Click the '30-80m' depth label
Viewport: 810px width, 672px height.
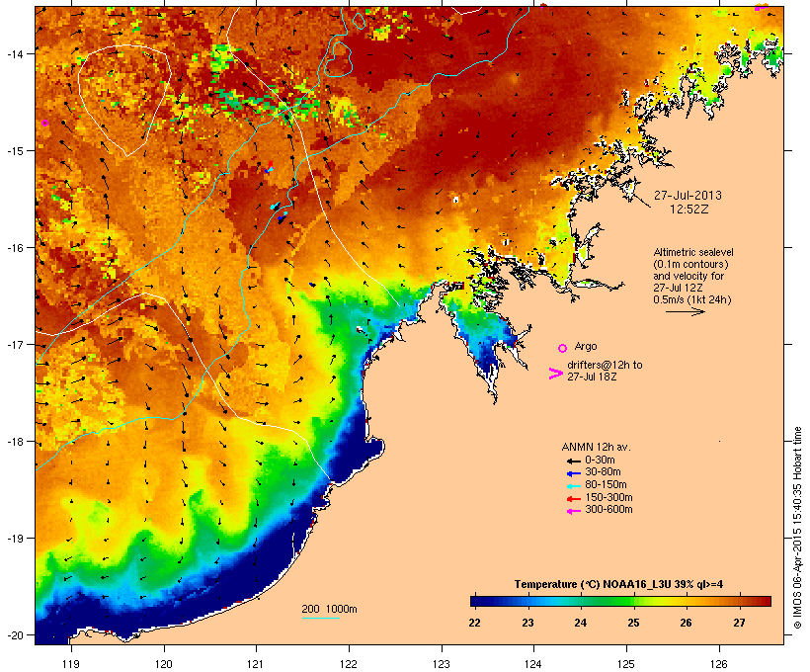(x=603, y=472)
